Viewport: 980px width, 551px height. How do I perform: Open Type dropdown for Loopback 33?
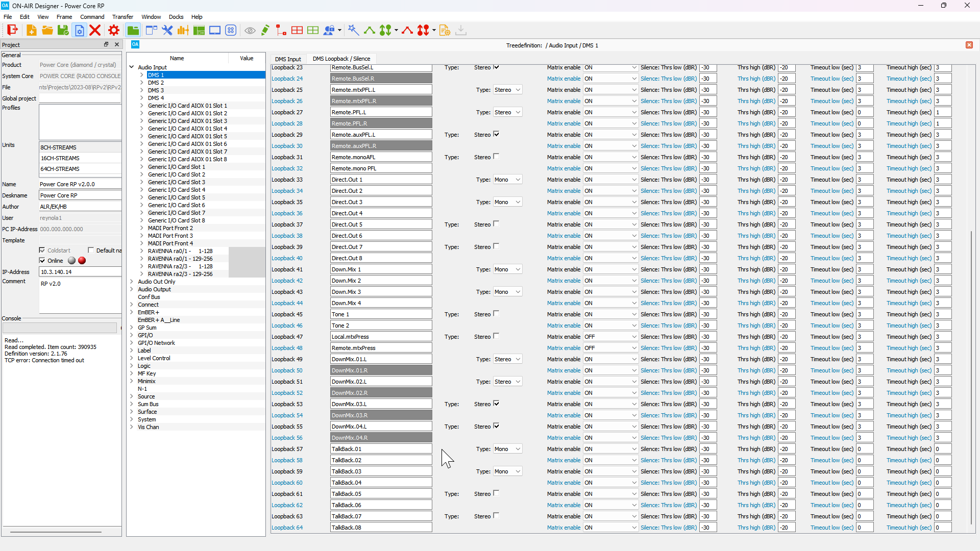pyautogui.click(x=507, y=180)
